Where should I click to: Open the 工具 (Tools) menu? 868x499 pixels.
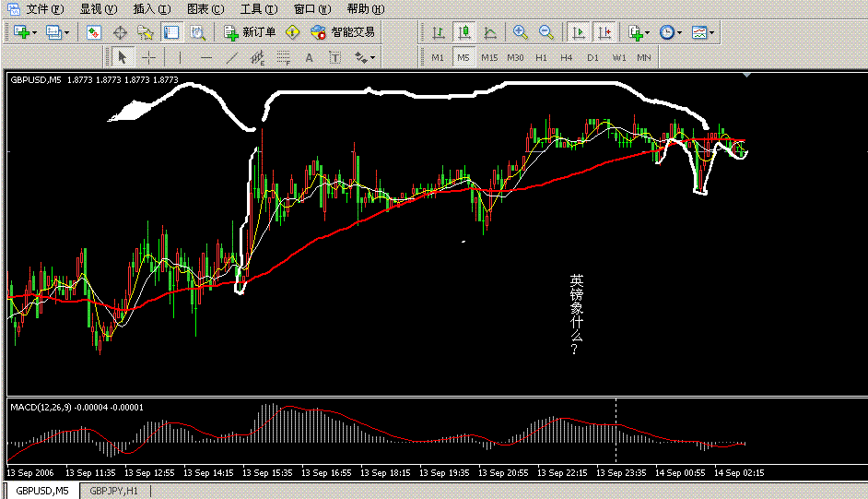click(257, 9)
